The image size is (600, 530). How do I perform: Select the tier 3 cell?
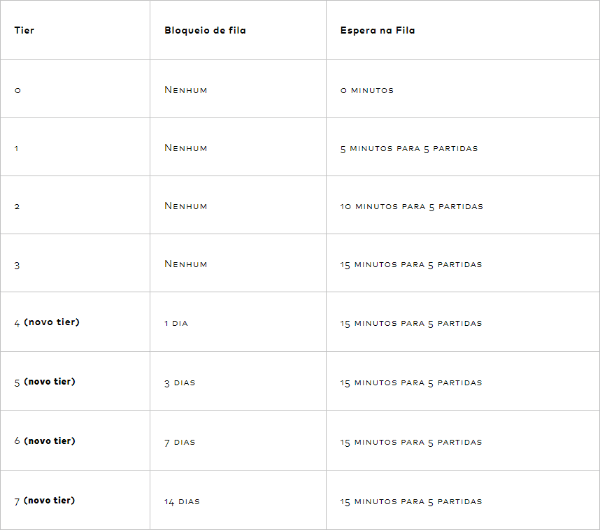(x=17, y=265)
